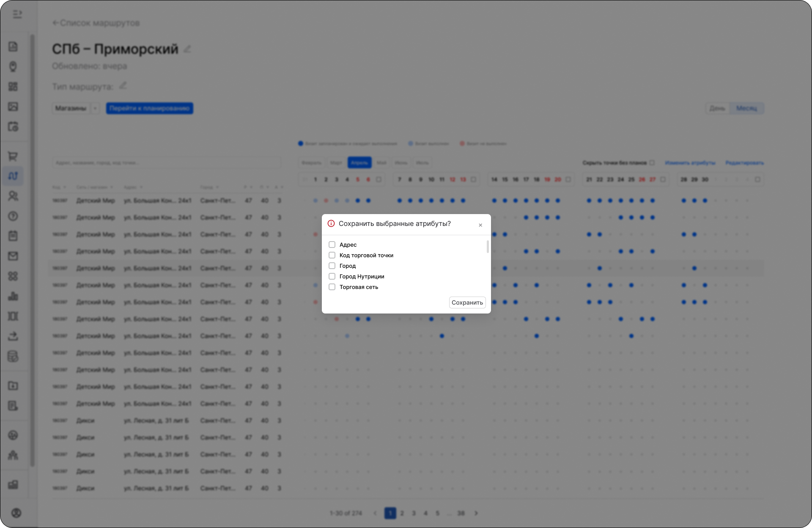Edit route name with pencil icon

coord(187,49)
